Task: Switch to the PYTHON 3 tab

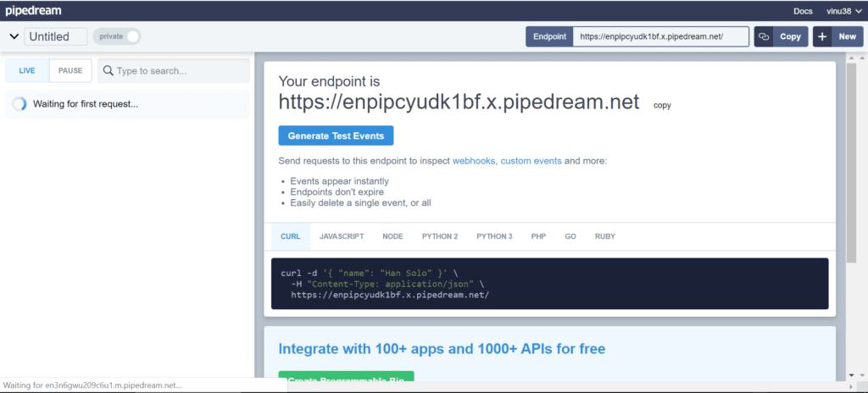Action: pyautogui.click(x=494, y=236)
